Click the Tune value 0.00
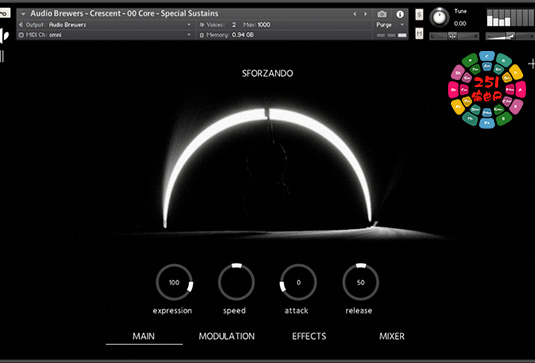The height and width of the screenshot is (363, 535). tap(460, 24)
